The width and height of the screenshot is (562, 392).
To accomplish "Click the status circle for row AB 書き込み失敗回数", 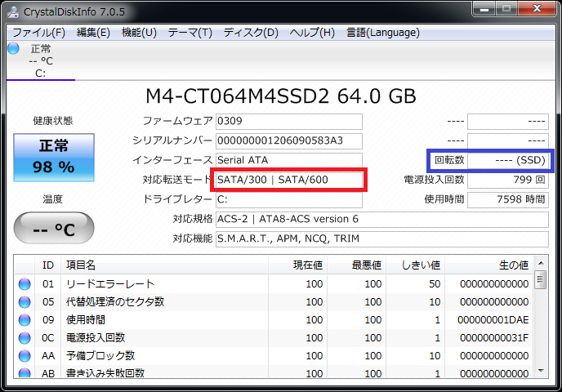I will (25, 372).
